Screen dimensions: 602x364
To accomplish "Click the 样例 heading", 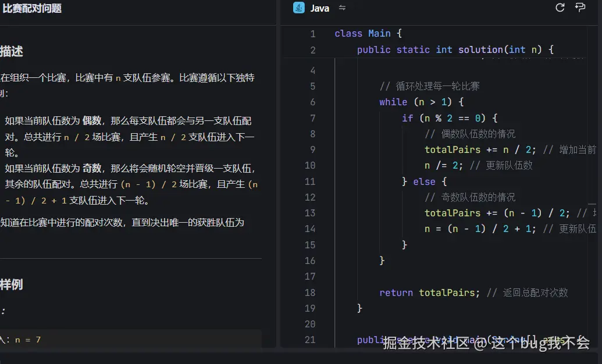I will (x=10, y=284).
